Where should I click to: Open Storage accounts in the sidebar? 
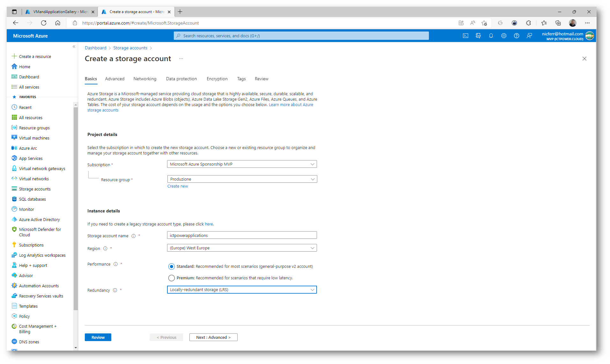pyautogui.click(x=35, y=189)
